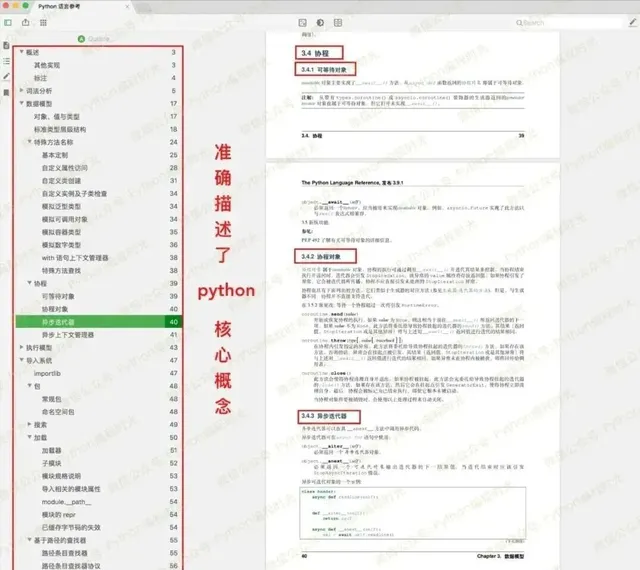Select 特殊方法查找 outline entry

(62, 271)
